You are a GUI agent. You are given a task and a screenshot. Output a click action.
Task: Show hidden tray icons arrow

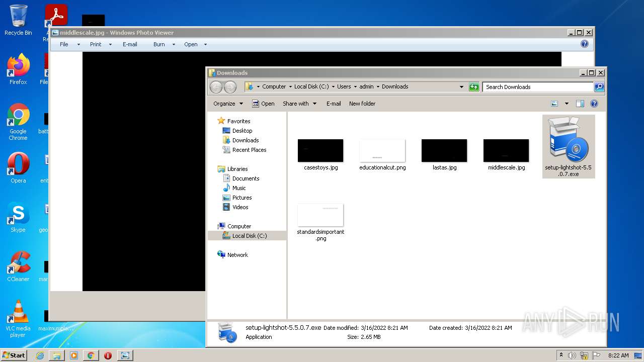tap(561, 355)
